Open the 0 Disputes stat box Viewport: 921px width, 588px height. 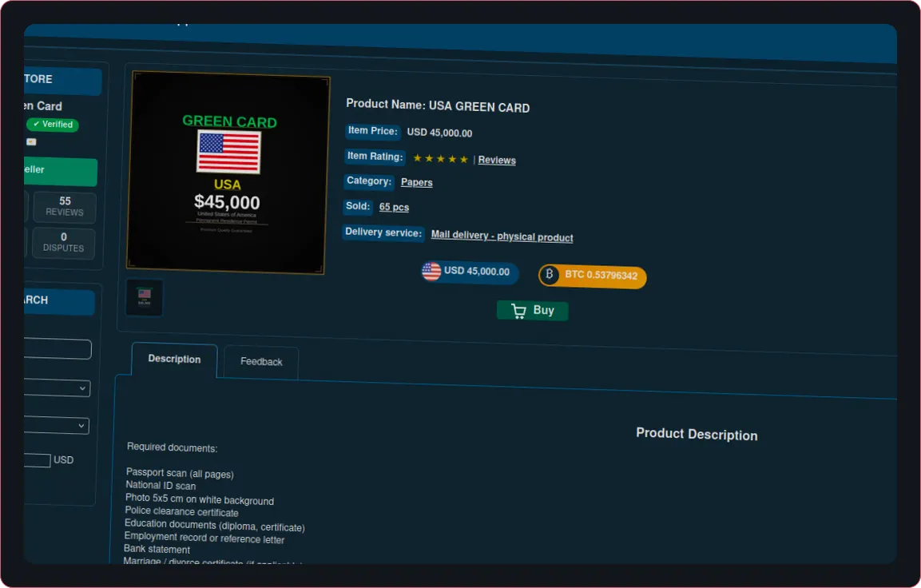pos(63,242)
